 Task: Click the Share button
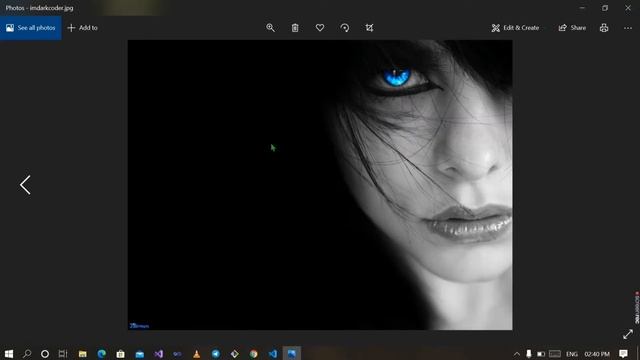[x=572, y=28]
